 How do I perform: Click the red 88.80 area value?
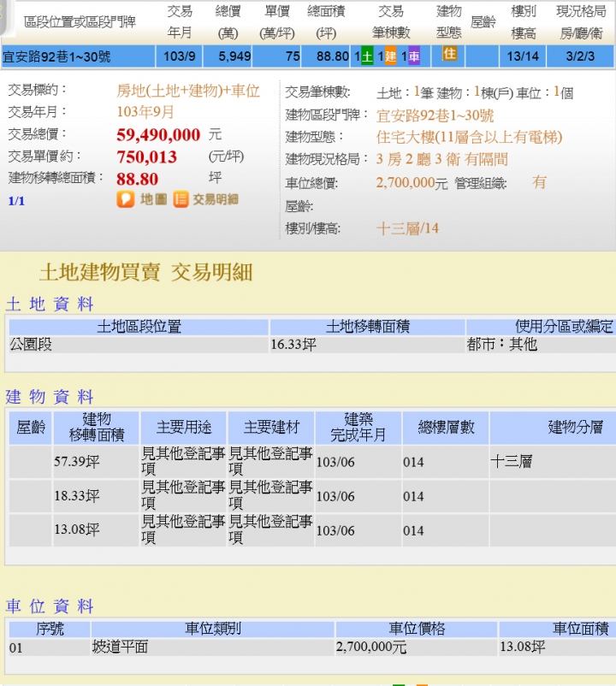(137, 179)
